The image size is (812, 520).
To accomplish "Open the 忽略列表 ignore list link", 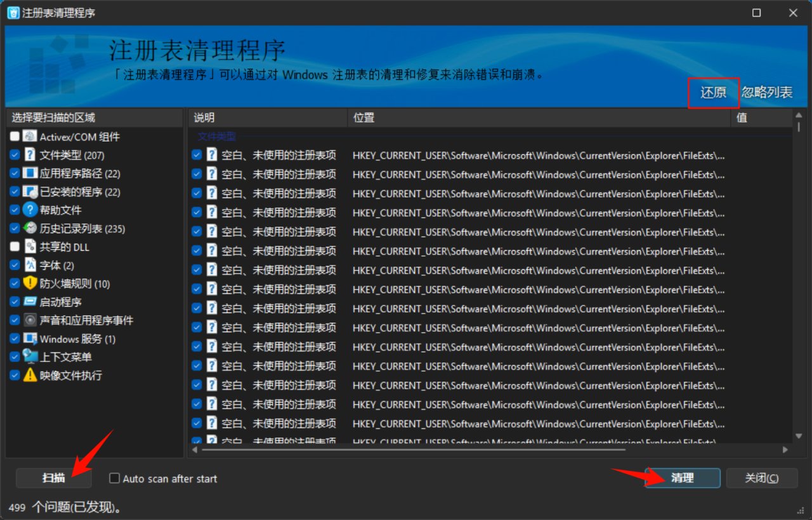I will coord(767,93).
